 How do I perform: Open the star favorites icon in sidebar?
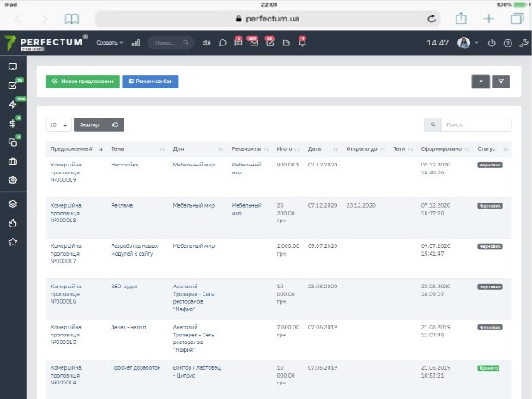point(13,242)
